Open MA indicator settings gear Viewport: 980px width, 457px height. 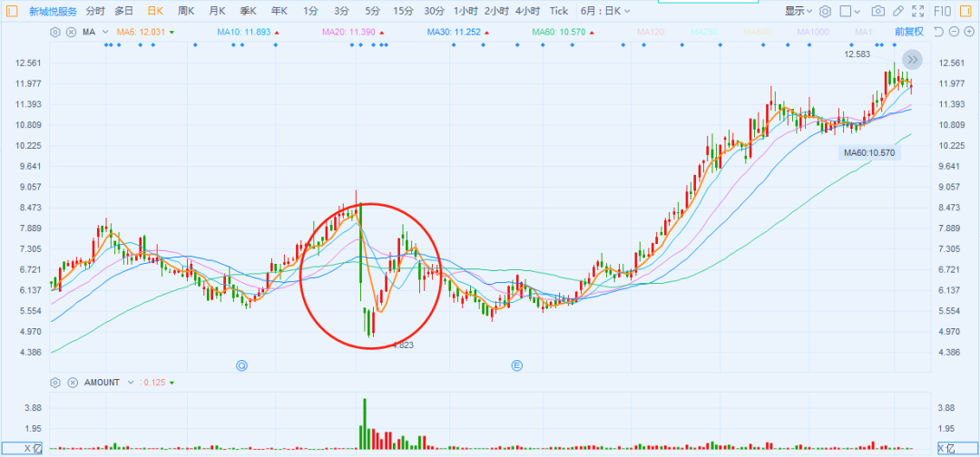click(55, 32)
